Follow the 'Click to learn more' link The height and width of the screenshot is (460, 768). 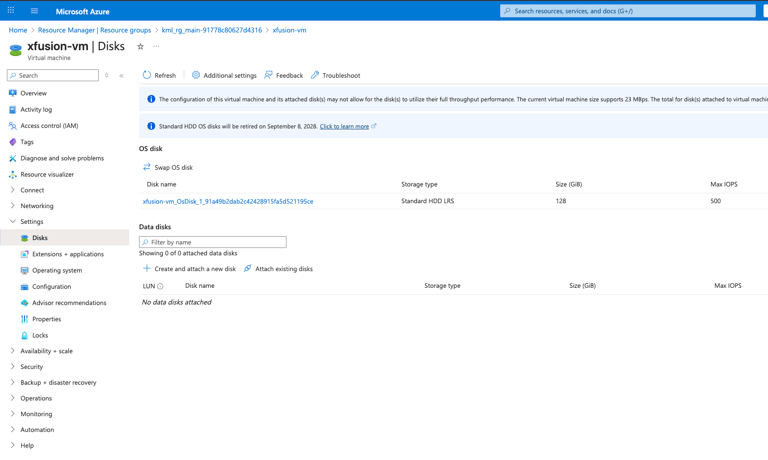tap(344, 126)
